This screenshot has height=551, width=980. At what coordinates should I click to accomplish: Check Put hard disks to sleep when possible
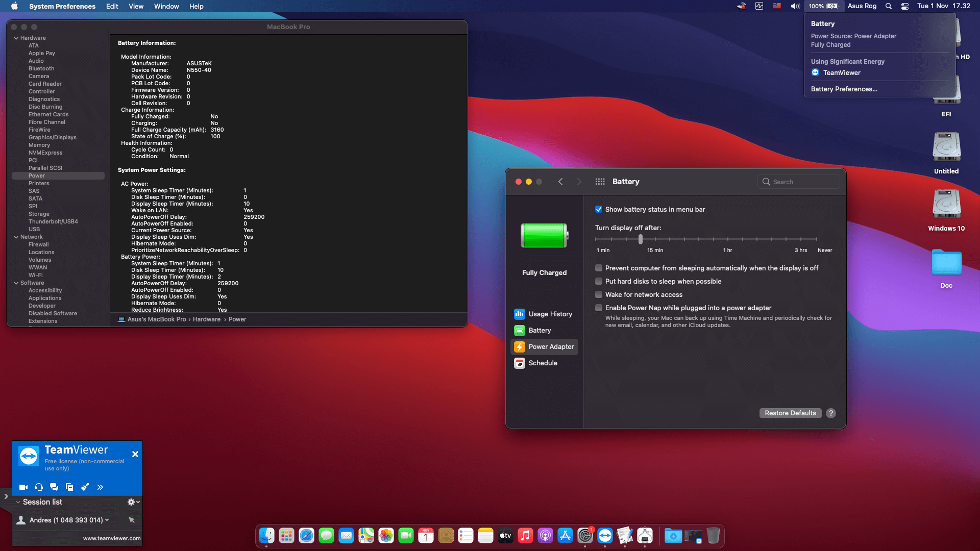click(x=599, y=282)
